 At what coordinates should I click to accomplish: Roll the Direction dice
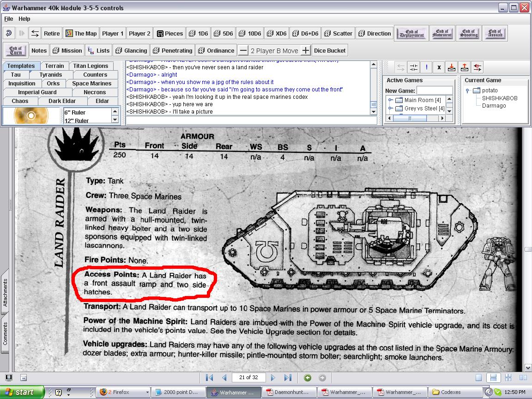click(x=375, y=33)
